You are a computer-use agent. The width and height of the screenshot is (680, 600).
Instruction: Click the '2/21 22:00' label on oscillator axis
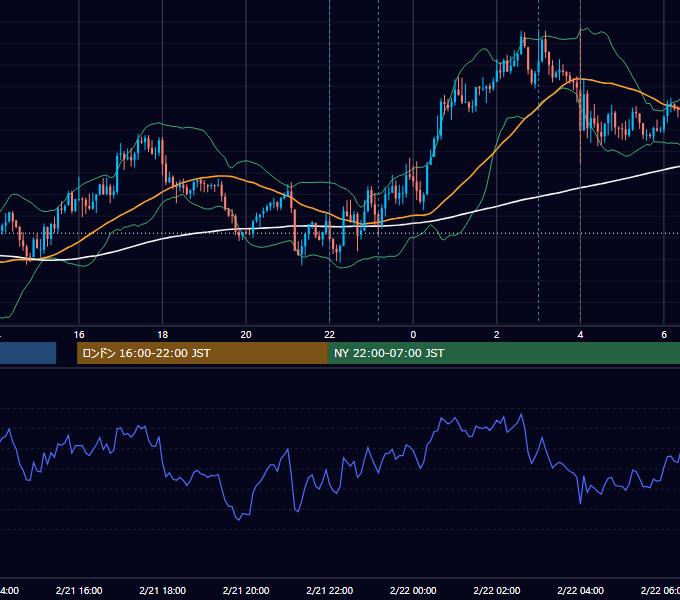point(330,590)
